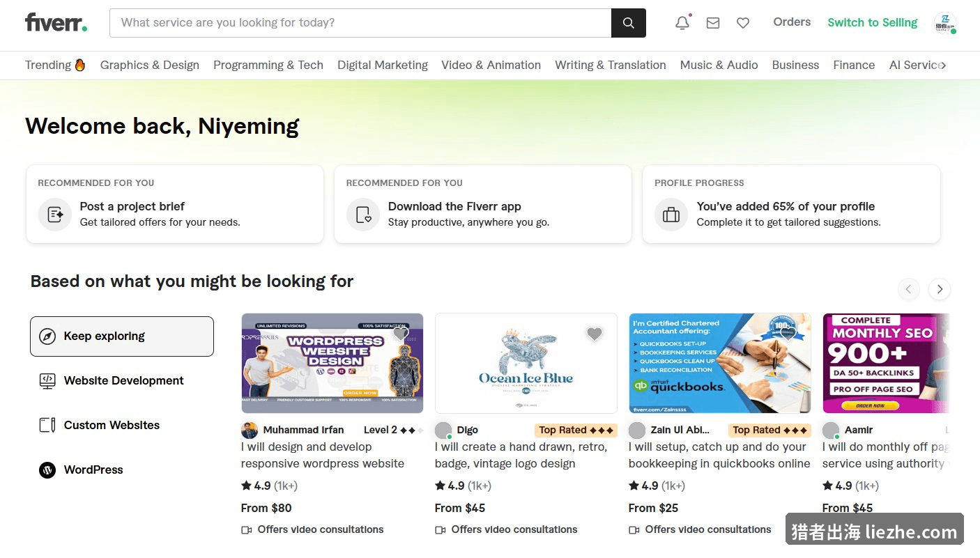
Task: Open the messages envelope icon
Action: click(713, 23)
